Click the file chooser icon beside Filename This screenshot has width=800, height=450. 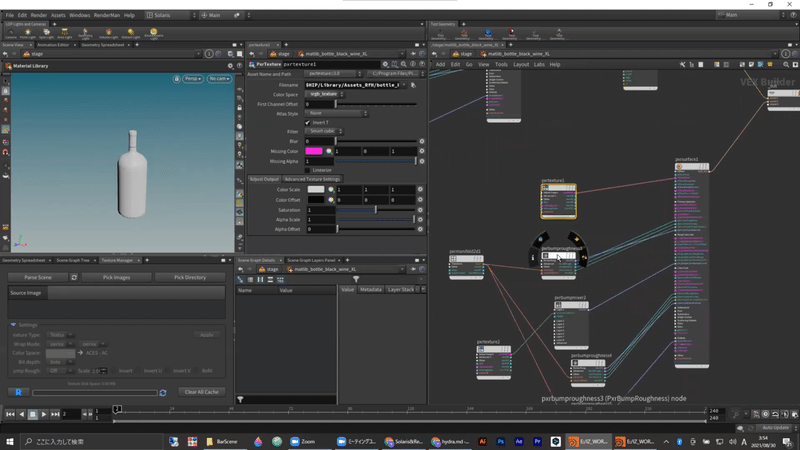[413, 85]
